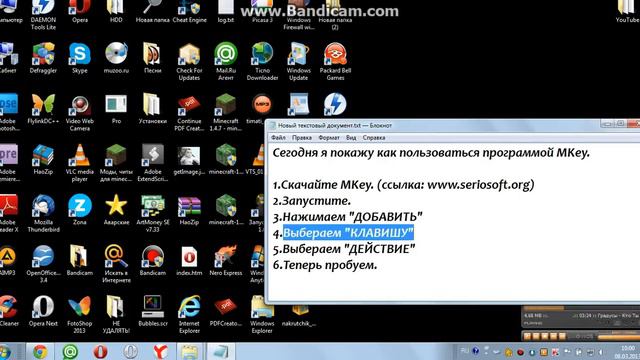This screenshot has width=640, height=360.
Task: Select the Picasa 3 desktop icon
Action: [x=262, y=10]
